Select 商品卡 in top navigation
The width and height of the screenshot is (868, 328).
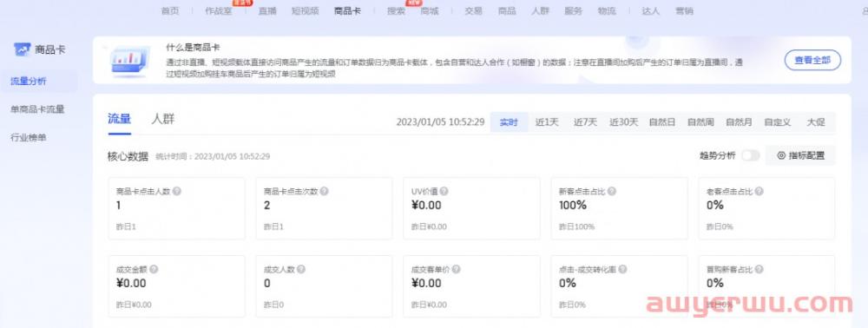click(348, 11)
